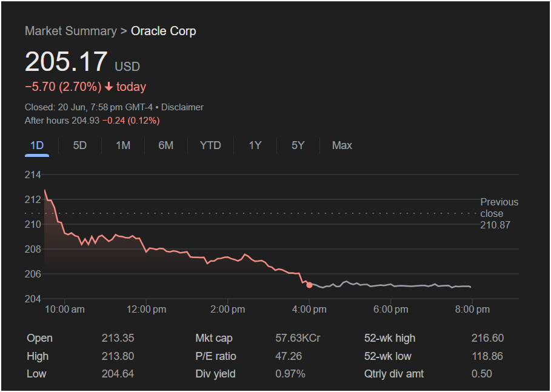Click the Open value 213.35
This screenshot has height=392, width=551.
tap(118, 338)
